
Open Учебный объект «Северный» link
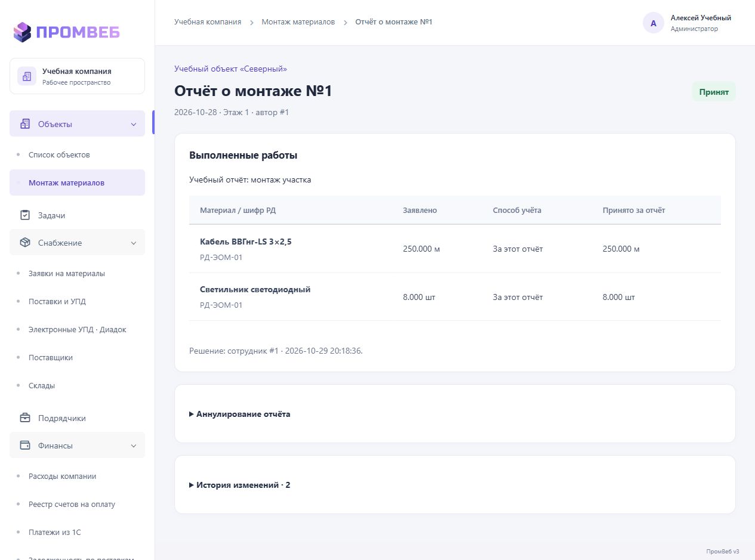tap(230, 69)
